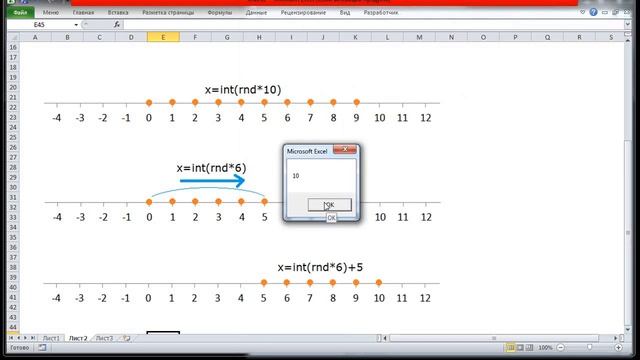
Task: Click Готово status bar text
Action: click(20, 348)
